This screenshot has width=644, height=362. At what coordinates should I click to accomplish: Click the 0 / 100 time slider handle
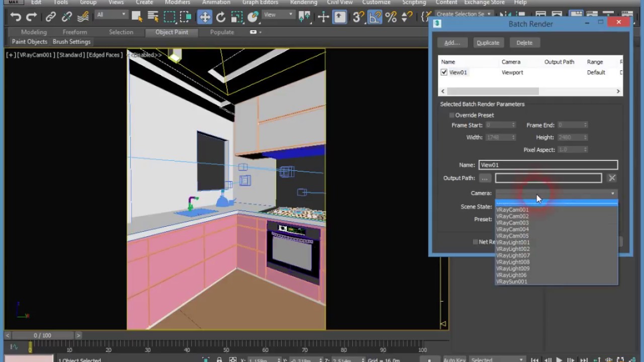[43, 335]
